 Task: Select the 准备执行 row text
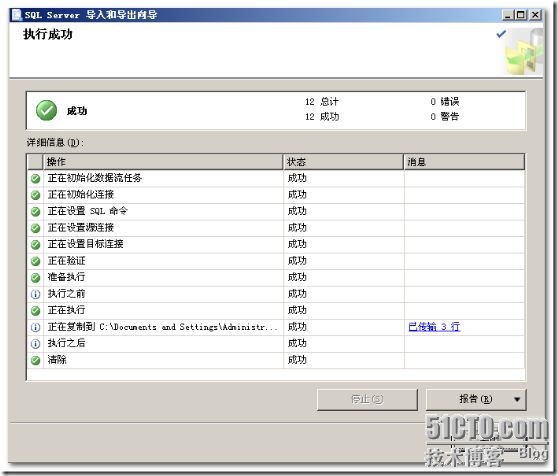pos(67,277)
